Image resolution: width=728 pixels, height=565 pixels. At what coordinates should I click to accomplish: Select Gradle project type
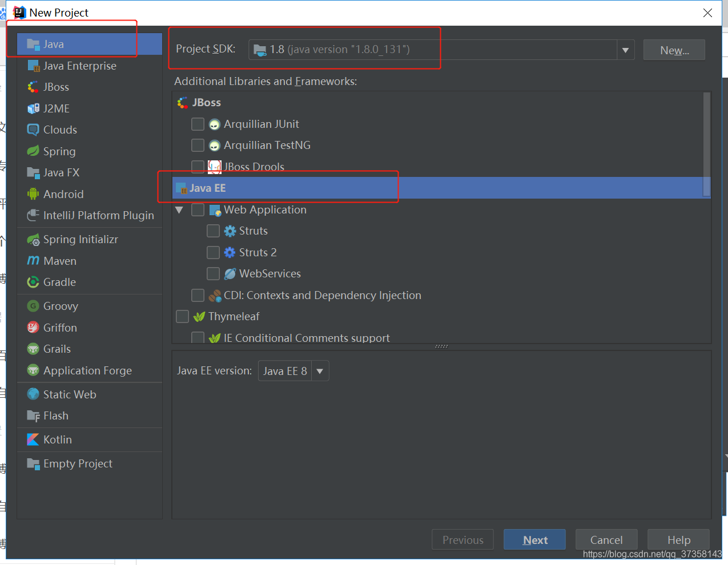tap(90, 282)
